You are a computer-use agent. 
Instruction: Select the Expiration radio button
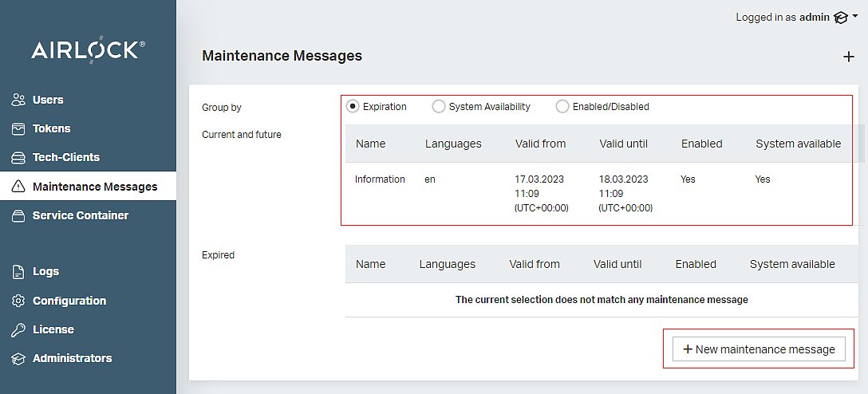pyautogui.click(x=353, y=107)
